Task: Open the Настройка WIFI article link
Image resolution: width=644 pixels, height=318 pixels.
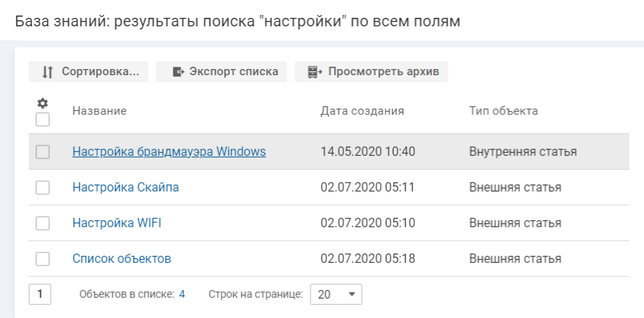Action: tap(116, 223)
